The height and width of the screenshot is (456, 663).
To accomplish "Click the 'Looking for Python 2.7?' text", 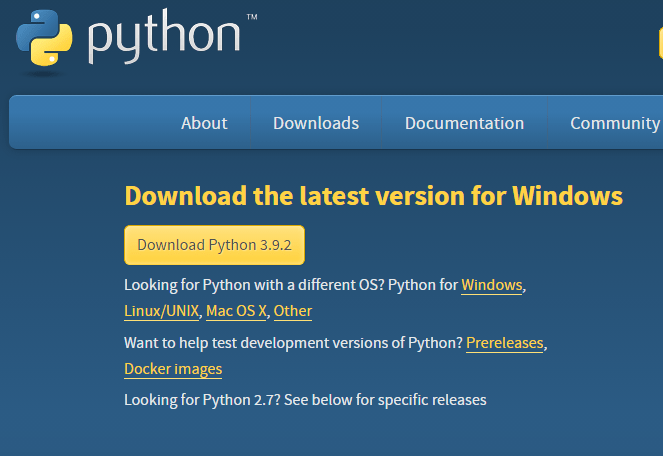I will pos(202,400).
